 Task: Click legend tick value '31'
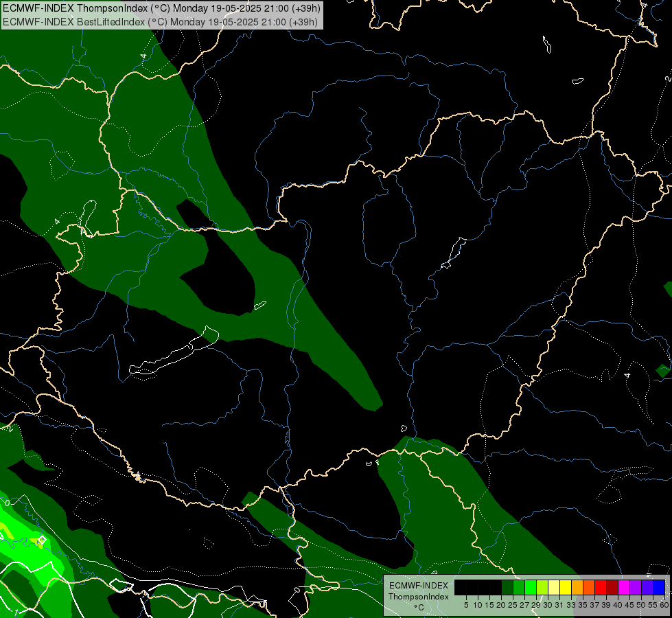(x=559, y=605)
